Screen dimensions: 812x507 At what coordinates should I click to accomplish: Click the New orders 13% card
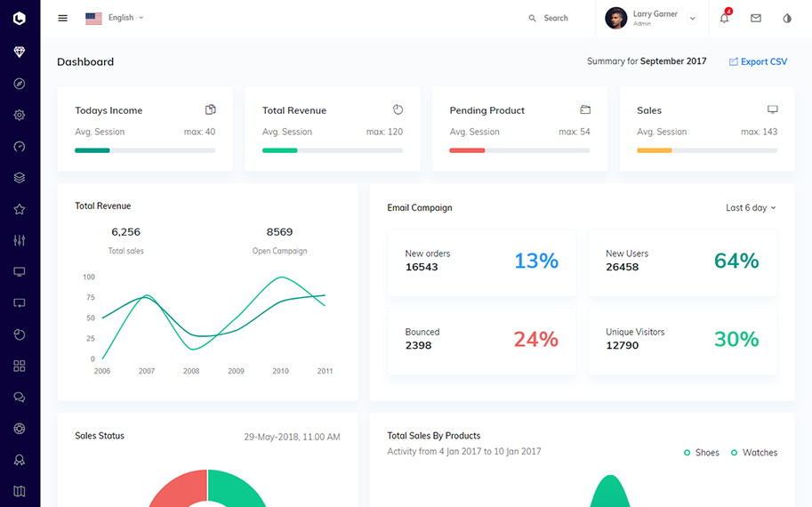pyautogui.click(x=481, y=262)
